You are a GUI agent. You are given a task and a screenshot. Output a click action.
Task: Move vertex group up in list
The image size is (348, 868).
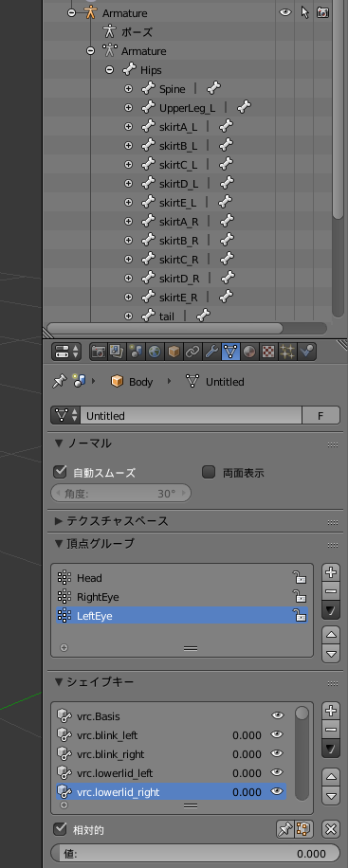click(331, 635)
